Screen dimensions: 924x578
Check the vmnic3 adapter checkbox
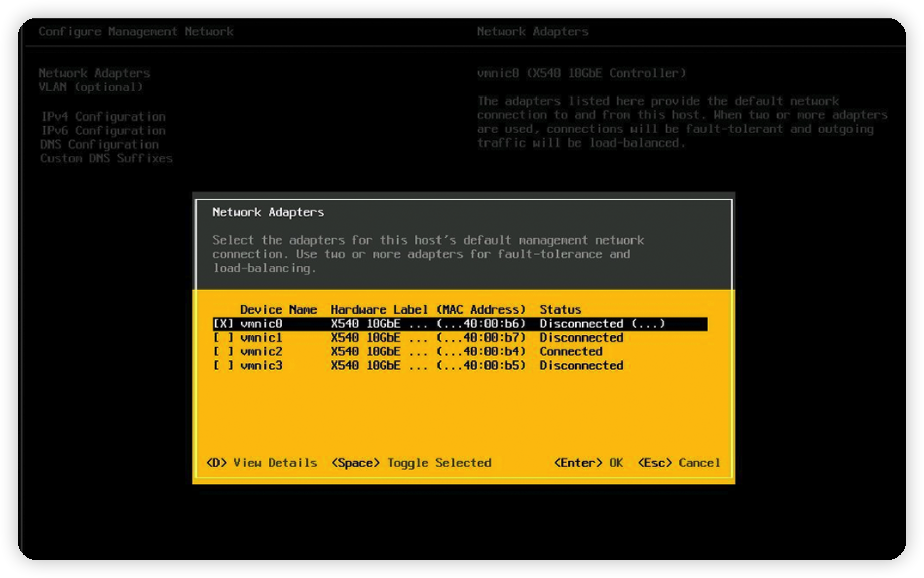click(223, 365)
